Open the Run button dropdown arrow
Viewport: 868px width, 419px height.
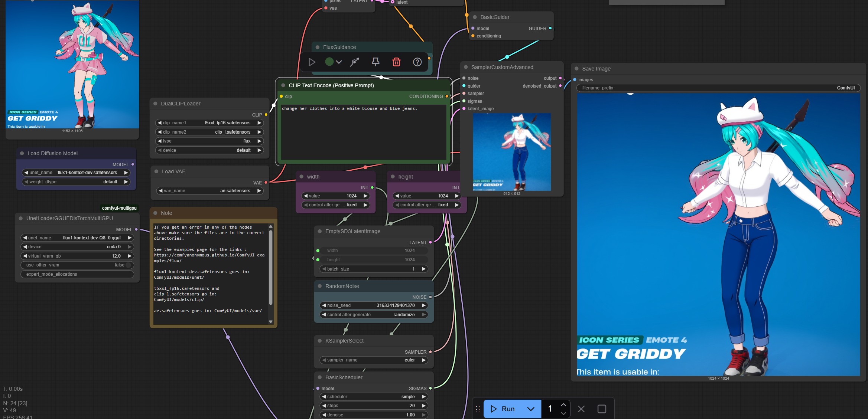531,409
